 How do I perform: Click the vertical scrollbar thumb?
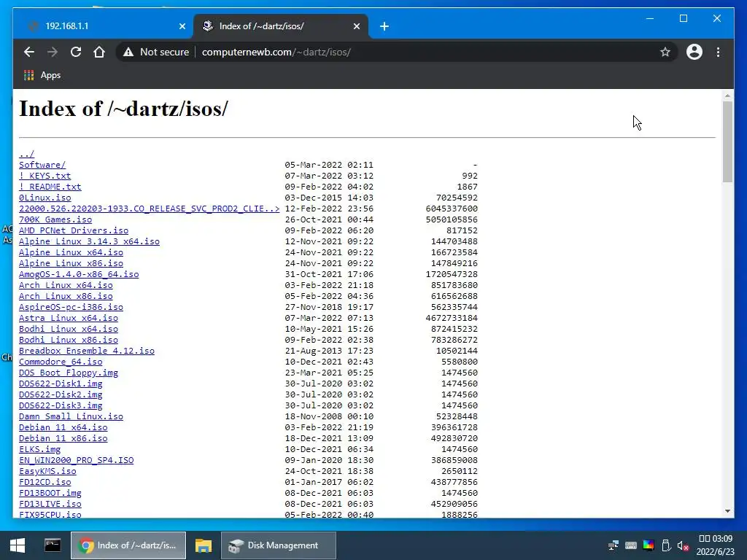pyautogui.click(x=727, y=141)
